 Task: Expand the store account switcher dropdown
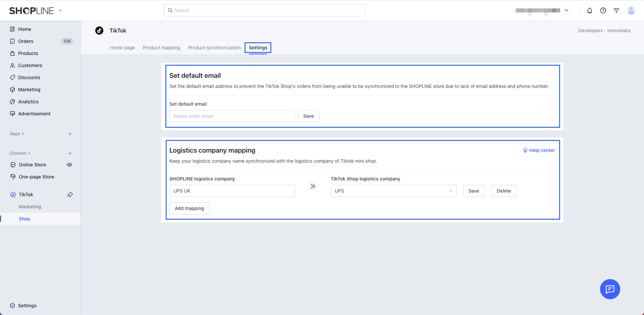click(567, 10)
